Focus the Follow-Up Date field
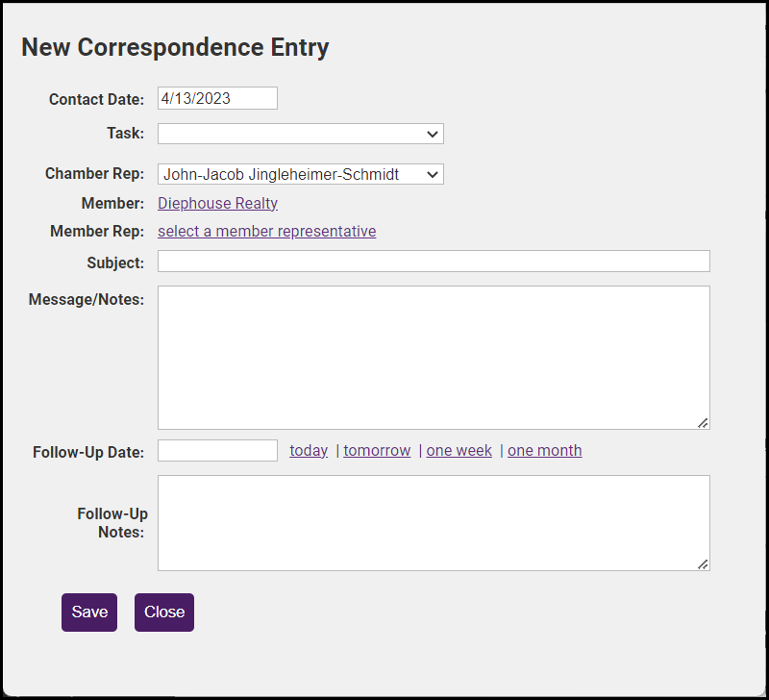769x700 pixels. pos(217,450)
